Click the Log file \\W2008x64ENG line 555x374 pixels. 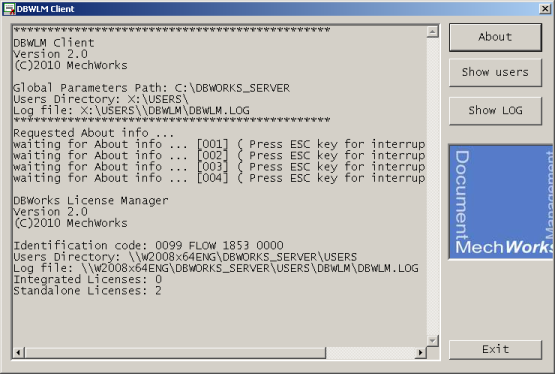[216, 268]
